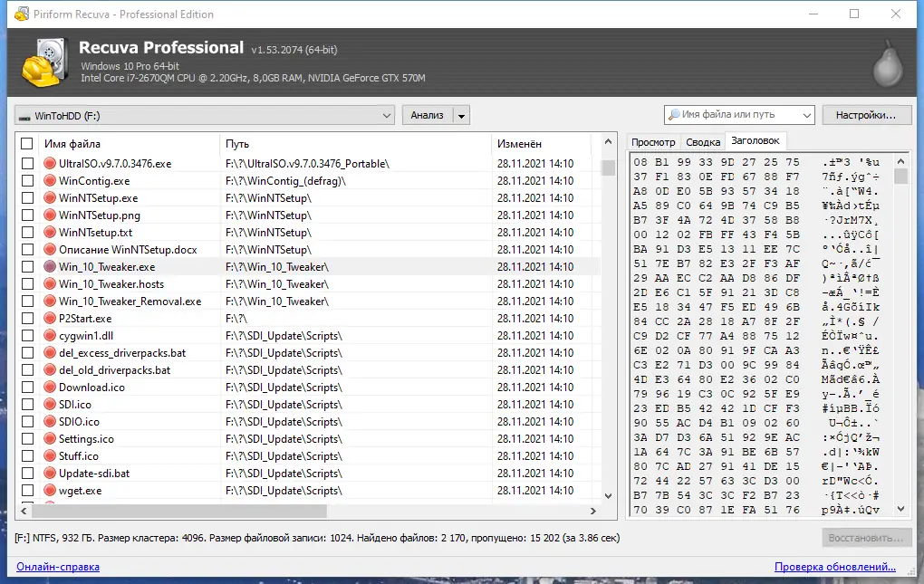Screen dimensions: 924x584
Task: Start scan with the Анализ button
Action: [428, 115]
